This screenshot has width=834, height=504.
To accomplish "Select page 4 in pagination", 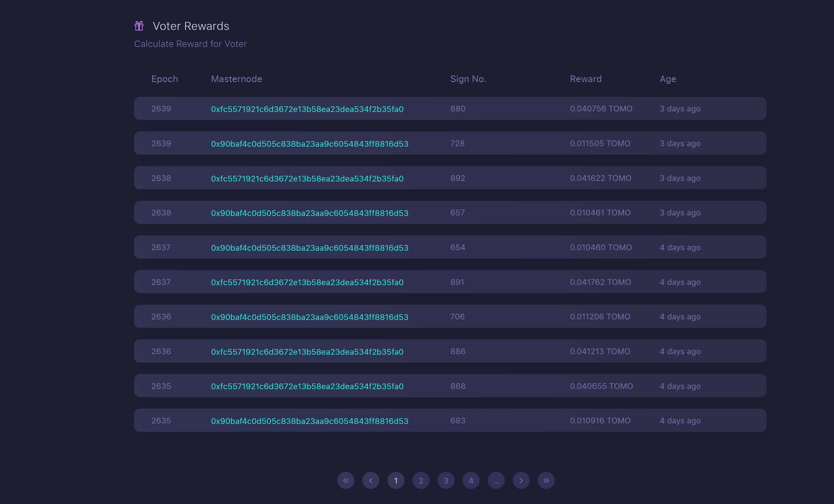I will [x=471, y=480].
